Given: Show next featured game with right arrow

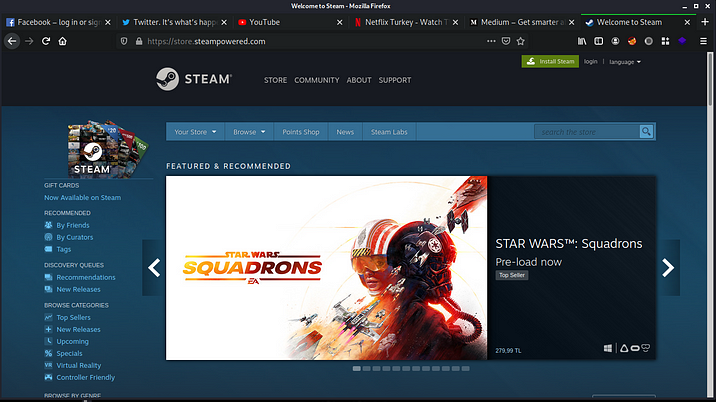Looking at the screenshot, I should [668, 268].
